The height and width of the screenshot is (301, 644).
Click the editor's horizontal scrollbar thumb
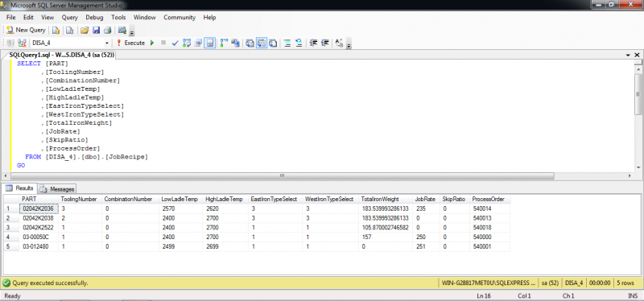[282, 175]
